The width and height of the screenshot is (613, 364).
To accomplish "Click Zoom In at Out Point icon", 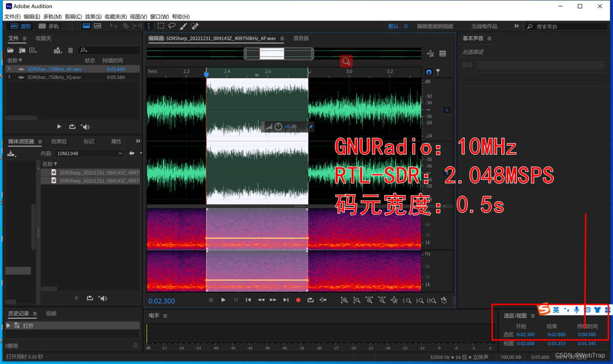I will pos(419,300).
